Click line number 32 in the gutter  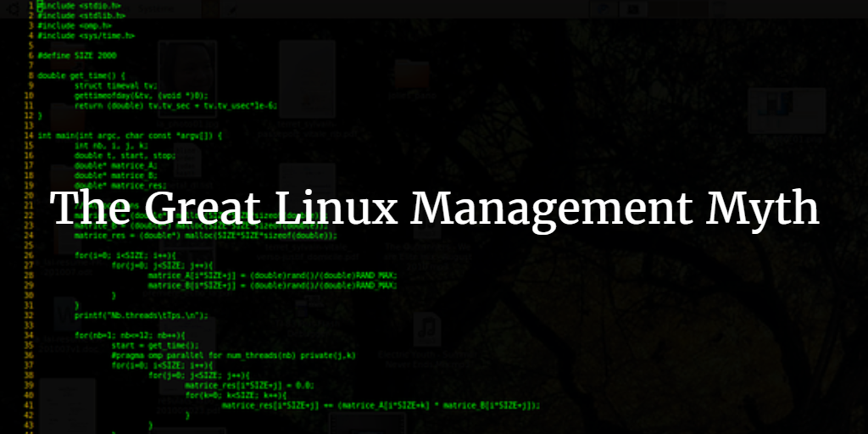29,315
